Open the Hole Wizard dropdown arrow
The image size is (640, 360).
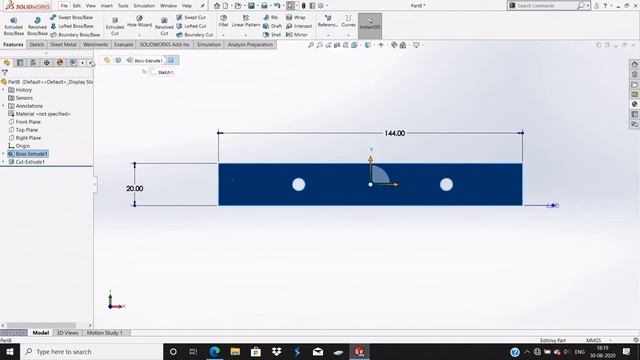[139, 35]
